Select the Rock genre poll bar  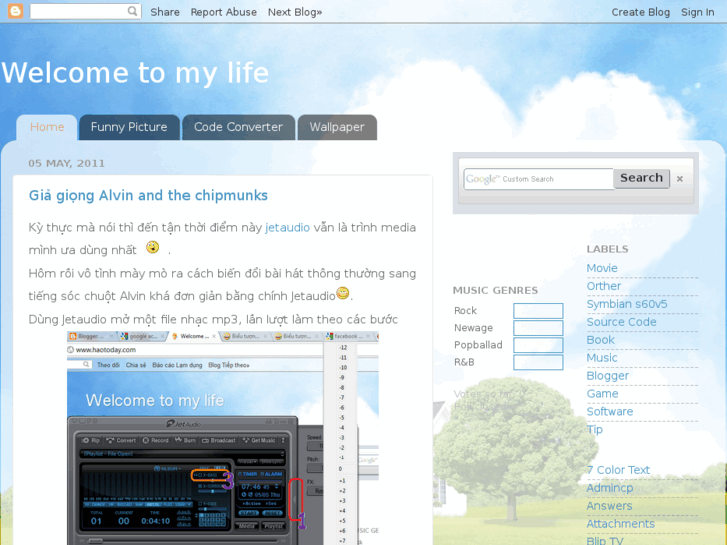(x=538, y=310)
